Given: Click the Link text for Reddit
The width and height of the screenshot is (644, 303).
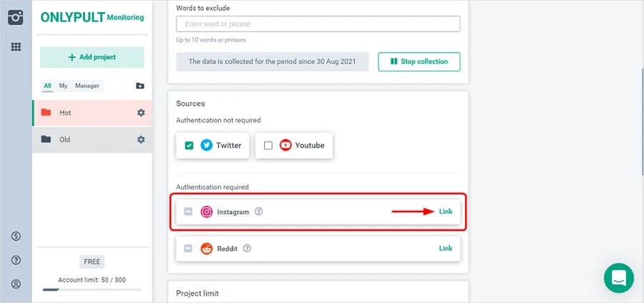Looking at the screenshot, I should (445, 249).
